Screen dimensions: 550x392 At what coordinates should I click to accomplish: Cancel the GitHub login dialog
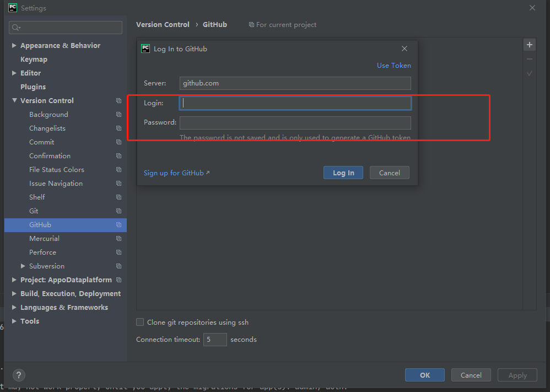389,173
